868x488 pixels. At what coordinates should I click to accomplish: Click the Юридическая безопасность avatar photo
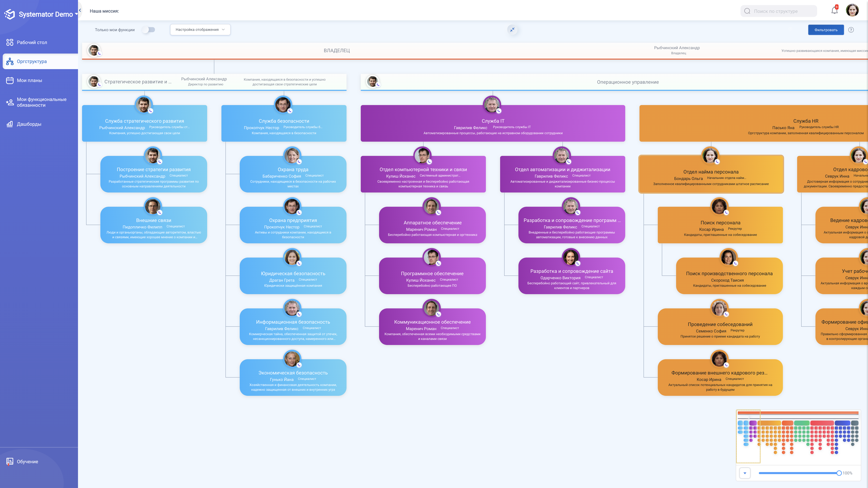(292, 257)
